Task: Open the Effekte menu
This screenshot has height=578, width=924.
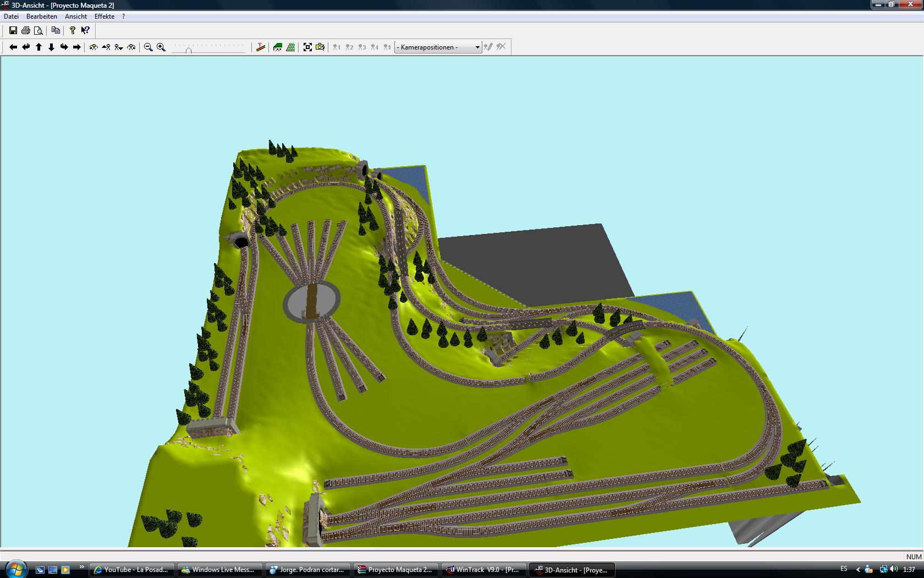Action: click(105, 17)
